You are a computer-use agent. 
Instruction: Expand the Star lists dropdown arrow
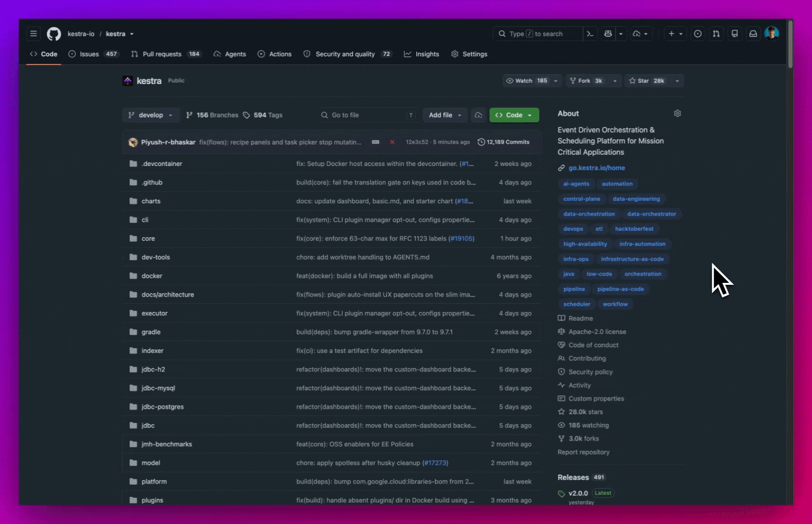pyautogui.click(x=677, y=81)
